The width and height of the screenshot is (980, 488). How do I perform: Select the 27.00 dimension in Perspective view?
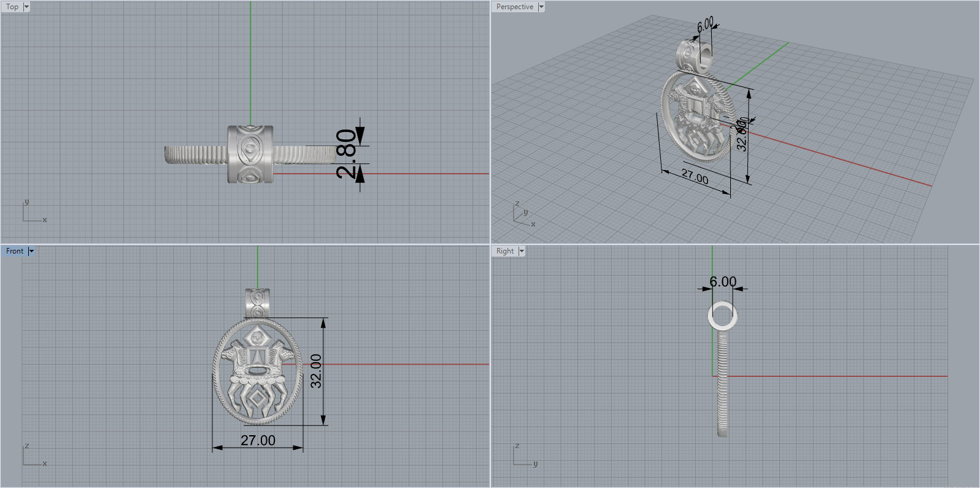click(x=695, y=177)
